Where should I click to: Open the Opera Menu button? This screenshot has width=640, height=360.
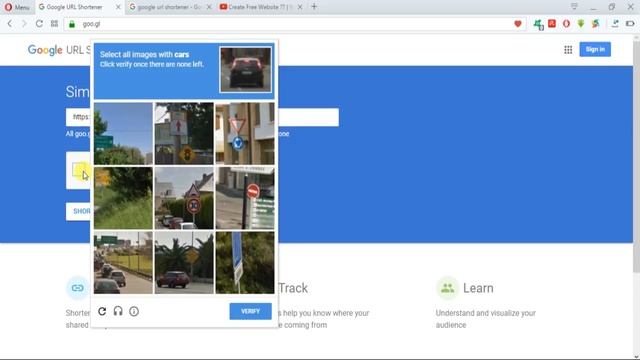click(x=17, y=7)
